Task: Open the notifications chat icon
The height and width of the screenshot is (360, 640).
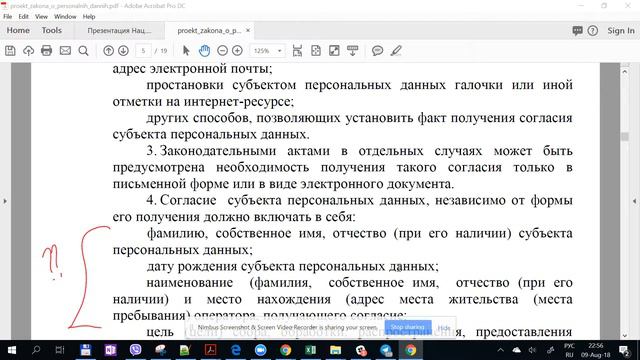Action: [577, 31]
